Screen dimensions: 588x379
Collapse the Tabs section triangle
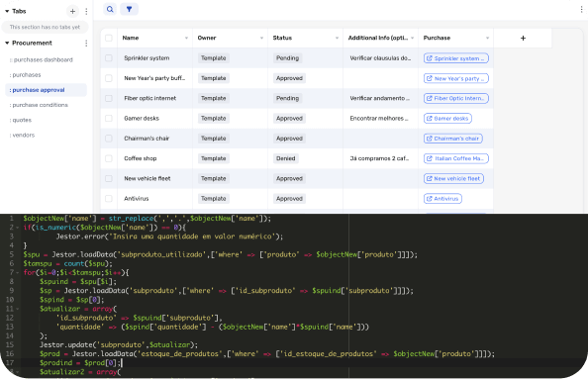pos(7,11)
